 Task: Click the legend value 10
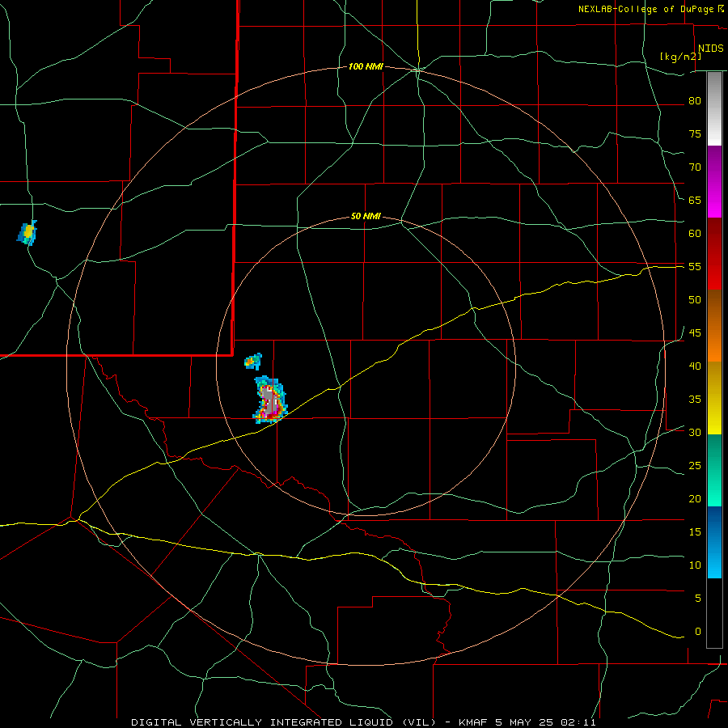[695, 565]
